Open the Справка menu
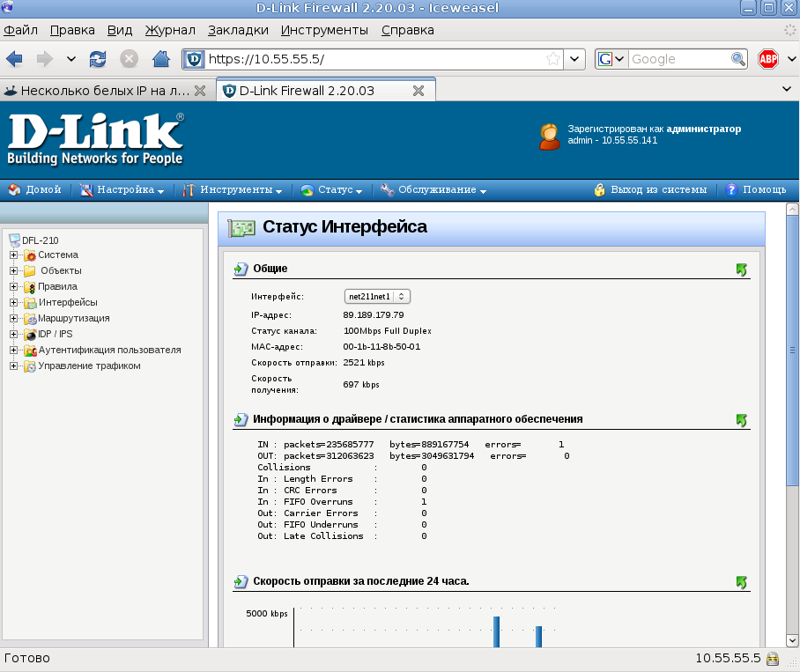 coord(408,30)
